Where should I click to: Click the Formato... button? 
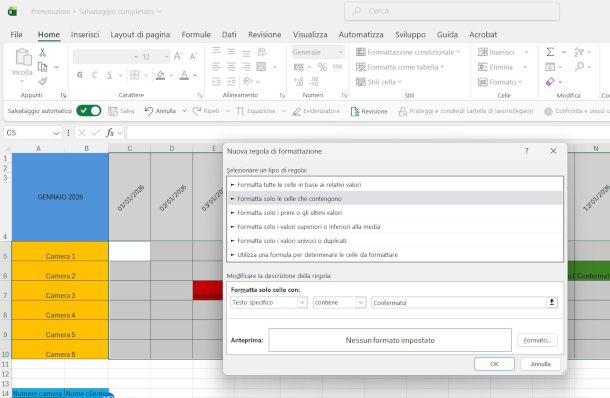click(x=537, y=340)
